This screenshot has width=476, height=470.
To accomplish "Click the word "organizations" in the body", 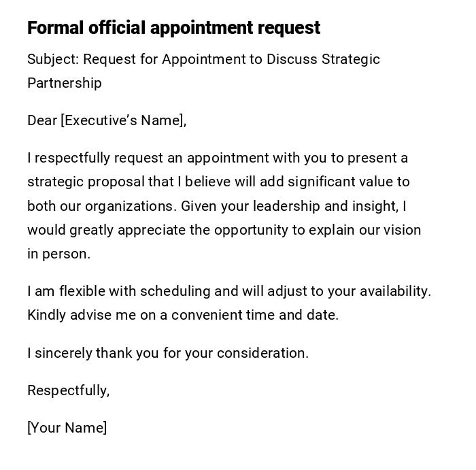I will (x=133, y=206).
